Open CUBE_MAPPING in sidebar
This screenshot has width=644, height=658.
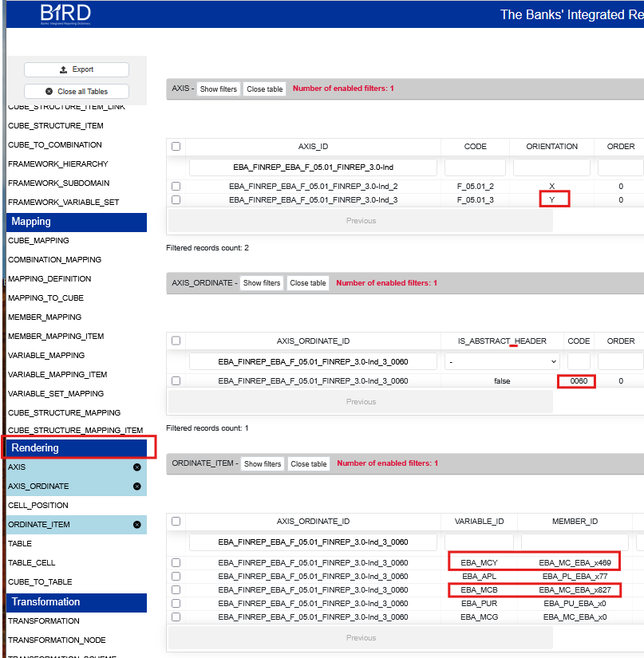(38, 240)
